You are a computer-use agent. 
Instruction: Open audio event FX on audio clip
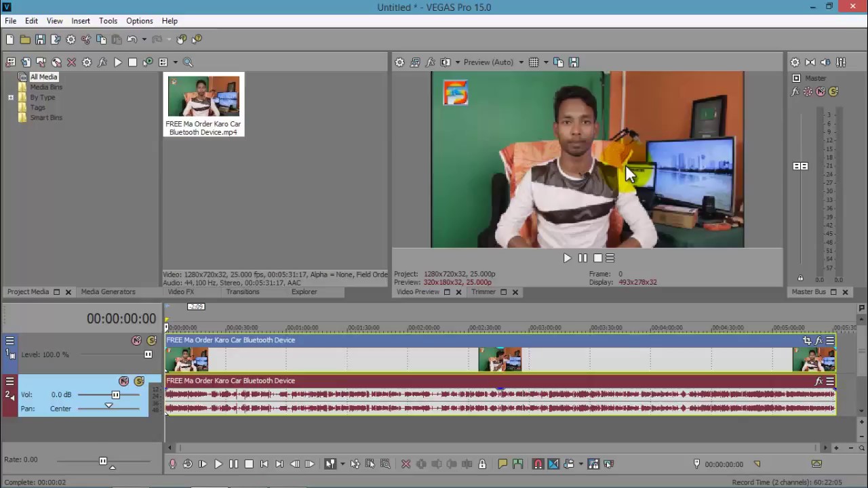click(x=818, y=382)
